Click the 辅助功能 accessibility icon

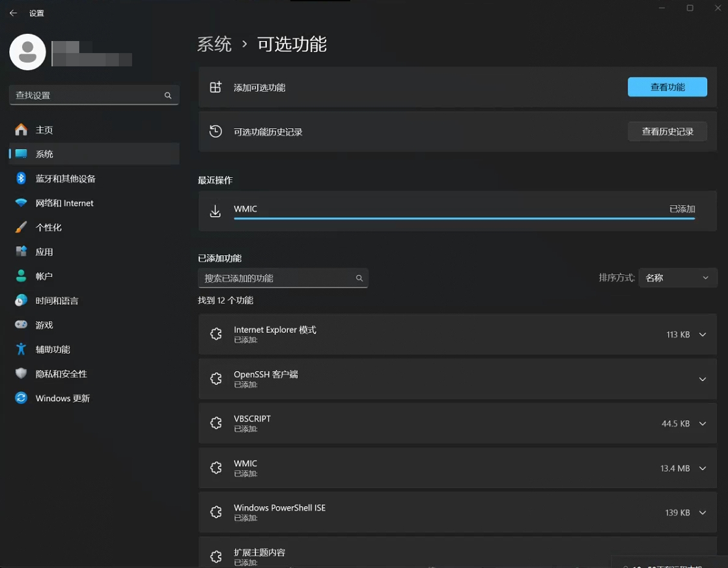pos(21,349)
